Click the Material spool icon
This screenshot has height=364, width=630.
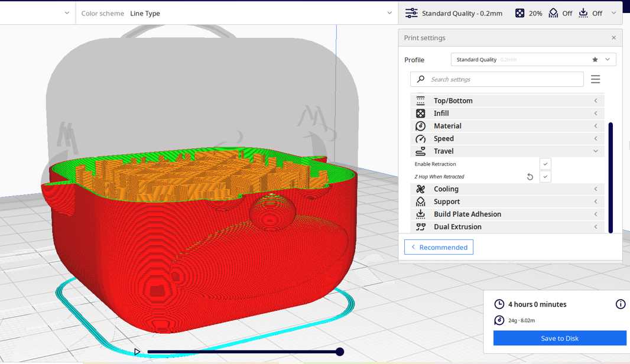click(420, 126)
